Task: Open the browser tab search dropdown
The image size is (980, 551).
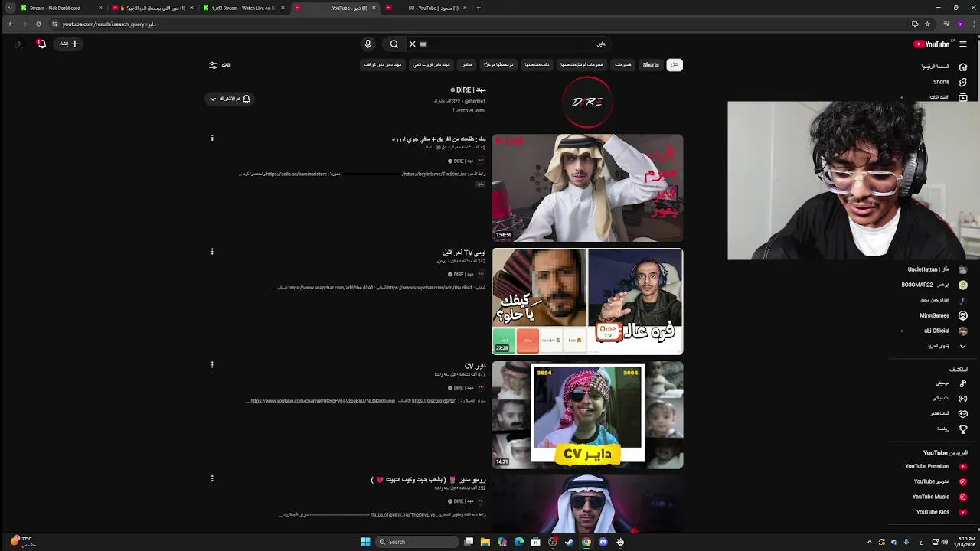Action: click(9, 8)
